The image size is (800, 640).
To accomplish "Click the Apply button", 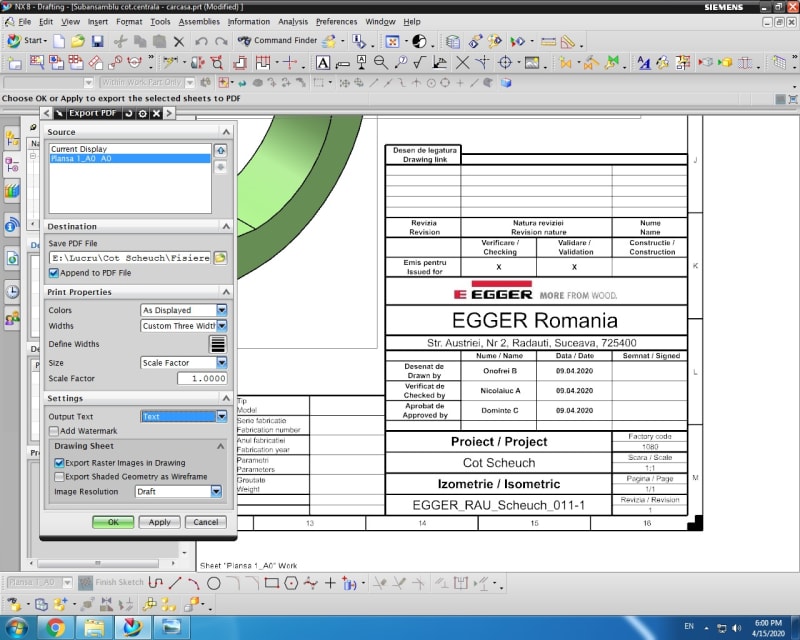I will click(160, 522).
